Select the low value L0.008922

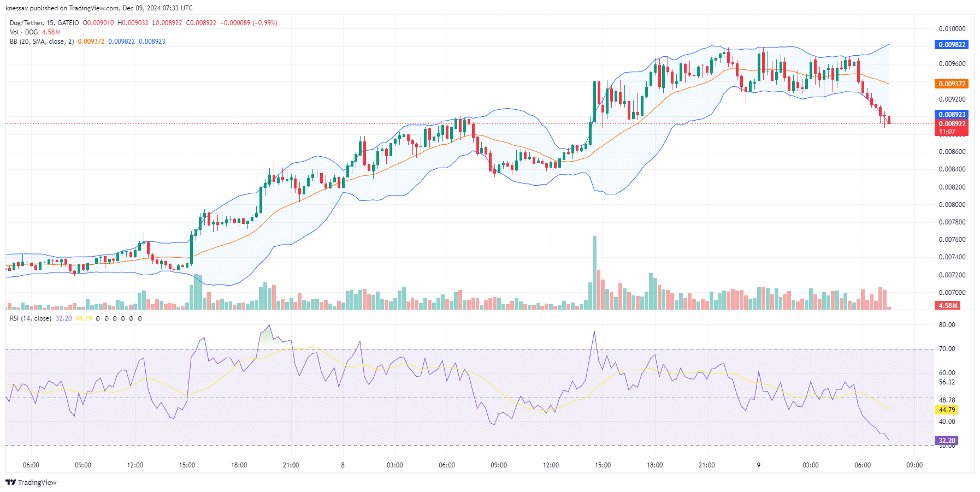tap(167, 23)
